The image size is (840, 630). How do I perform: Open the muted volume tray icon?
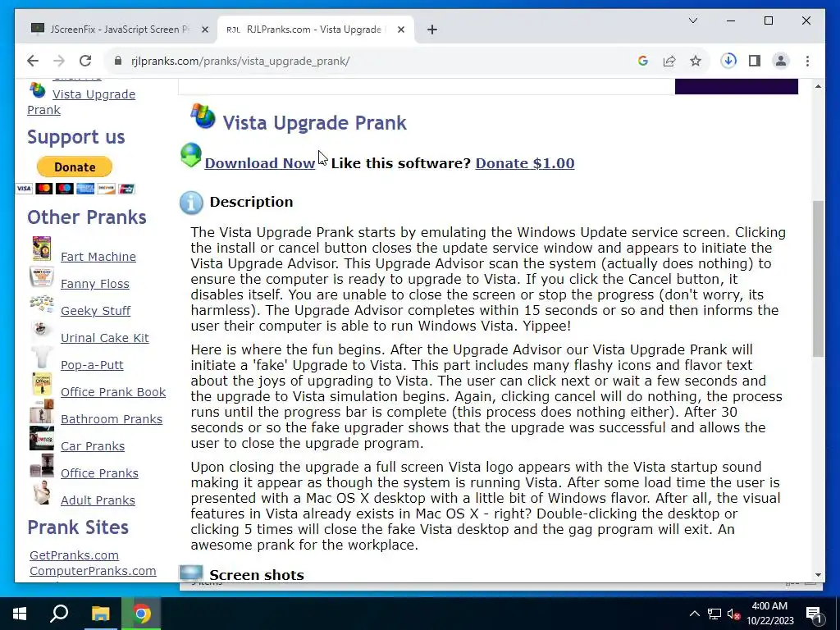click(734, 614)
